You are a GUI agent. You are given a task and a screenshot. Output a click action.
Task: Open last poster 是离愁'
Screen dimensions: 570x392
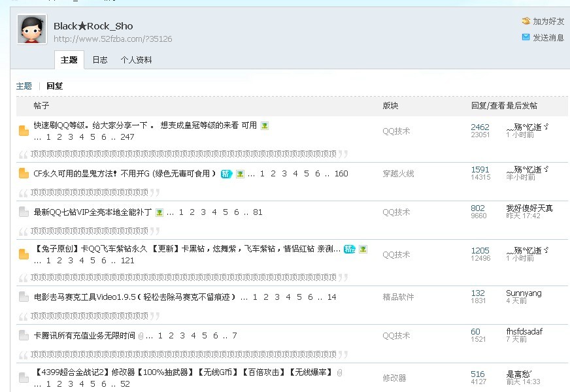(x=519, y=374)
